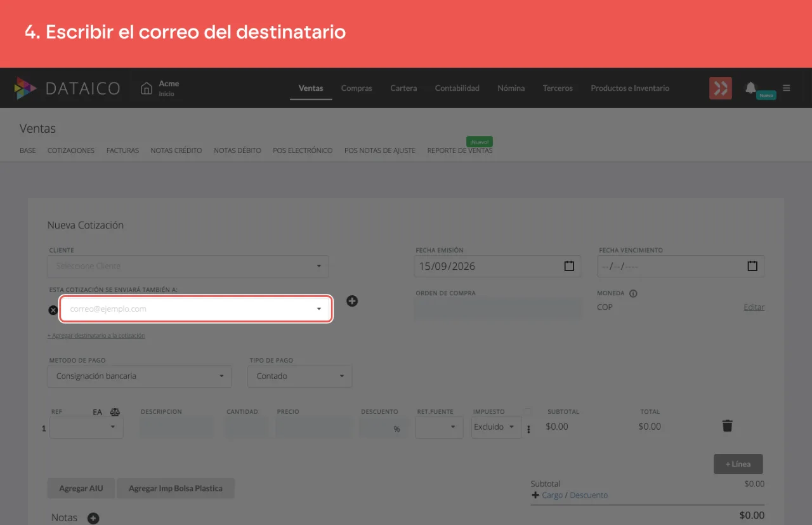Click the scales icon next to EA
The height and width of the screenshot is (525, 812).
pos(115,412)
